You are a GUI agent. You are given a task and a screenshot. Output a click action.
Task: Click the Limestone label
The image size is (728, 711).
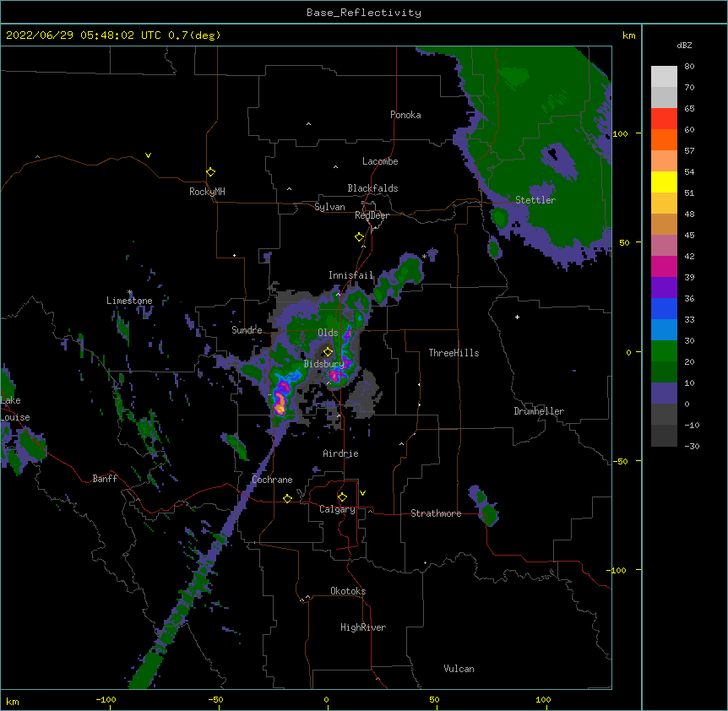[x=129, y=301]
